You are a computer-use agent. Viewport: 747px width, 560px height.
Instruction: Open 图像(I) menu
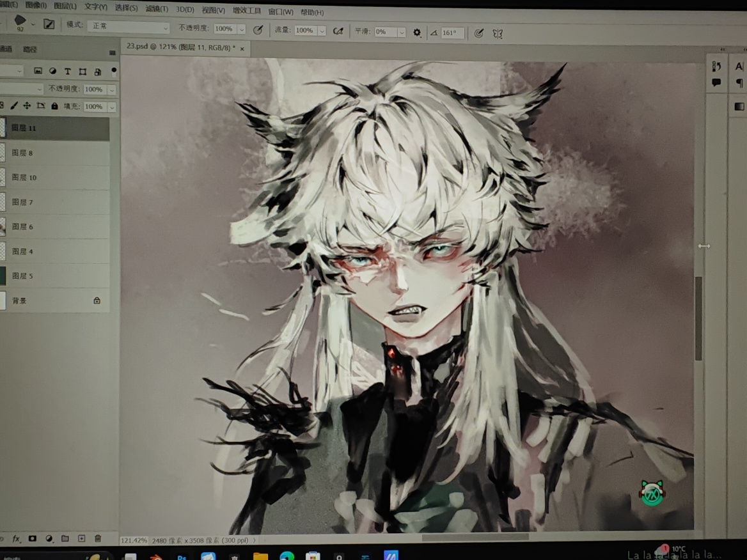point(36,5)
